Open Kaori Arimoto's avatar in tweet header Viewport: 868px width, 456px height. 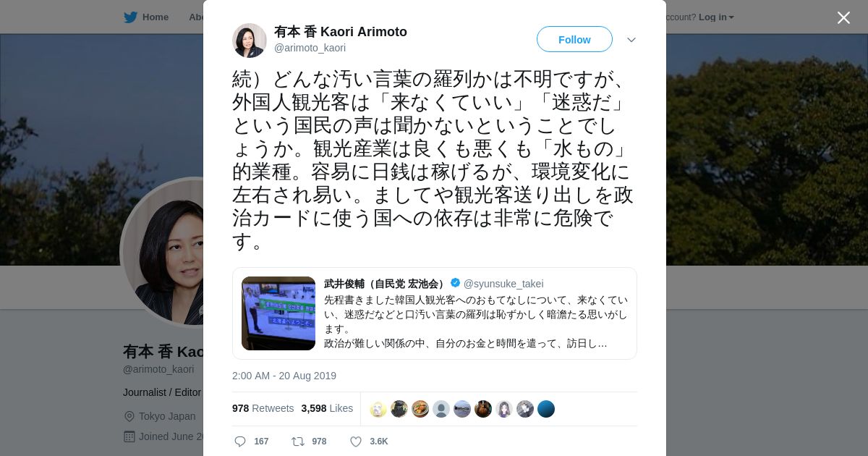(250, 40)
